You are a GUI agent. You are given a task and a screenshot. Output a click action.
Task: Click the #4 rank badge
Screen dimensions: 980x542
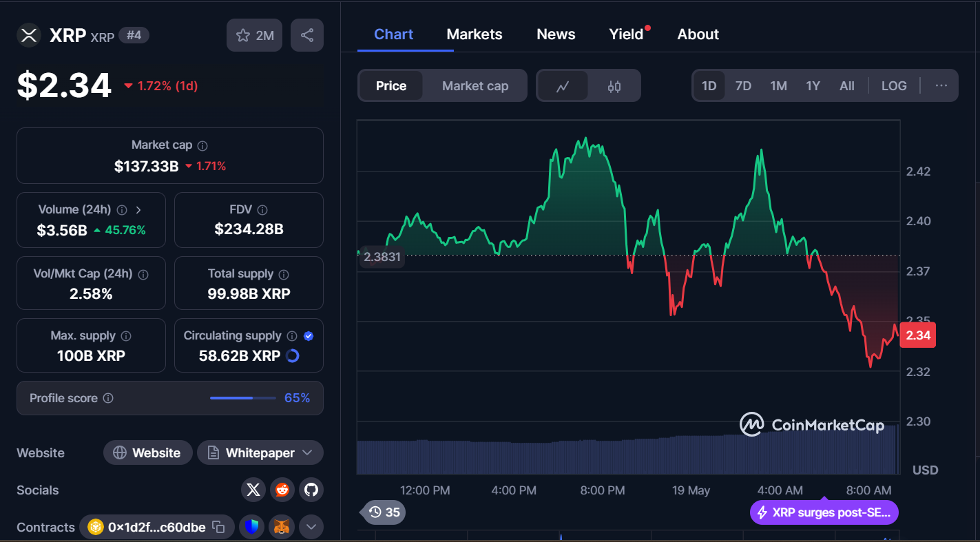(134, 35)
